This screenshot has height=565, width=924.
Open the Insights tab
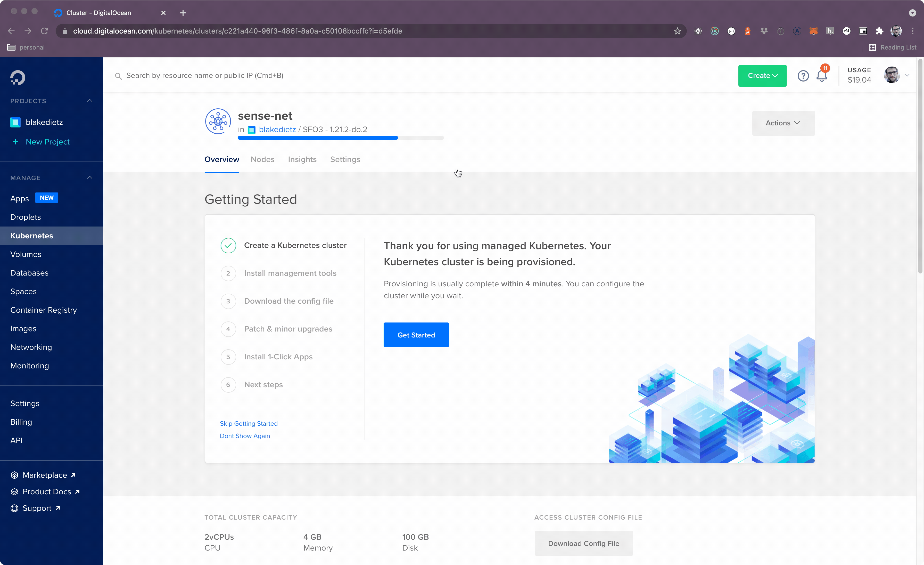tap(302, 159)
